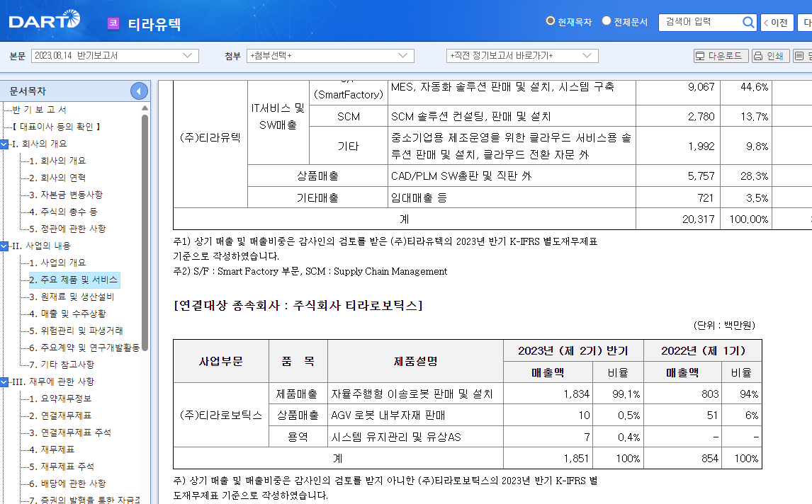Click the magnifier search icon
This screenshot has height=504, width=812.
(748, 22)
